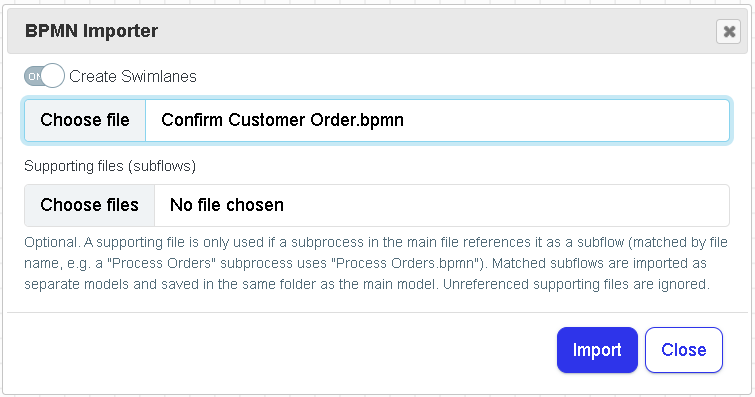Toggle the Create Swimlanes switch
This screenshot has width=755, height=397.
coord(44,76)
